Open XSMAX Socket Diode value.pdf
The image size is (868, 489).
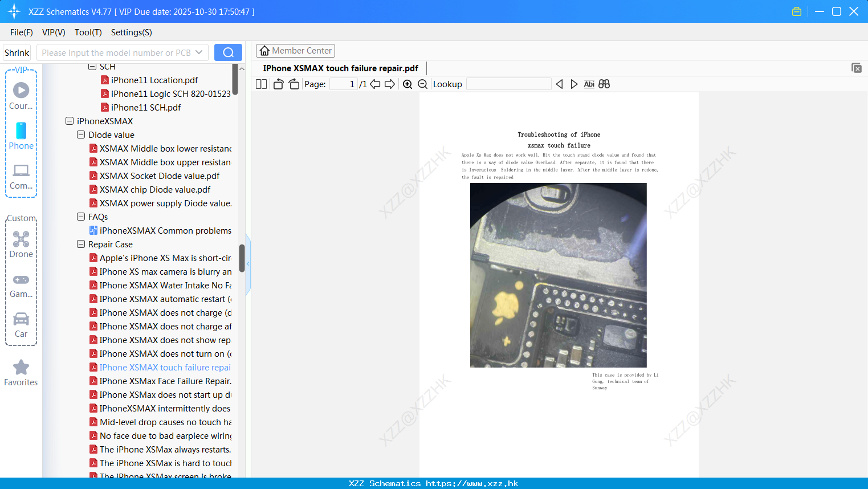pyautogui.click(x=154, y=176)
